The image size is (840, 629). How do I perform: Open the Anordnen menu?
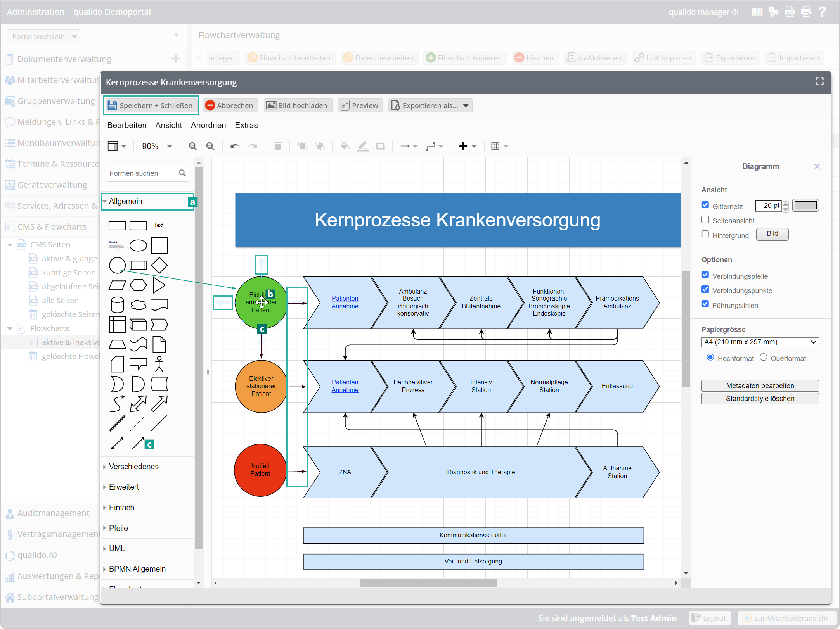pyautogui.click(x=208, y=125)
